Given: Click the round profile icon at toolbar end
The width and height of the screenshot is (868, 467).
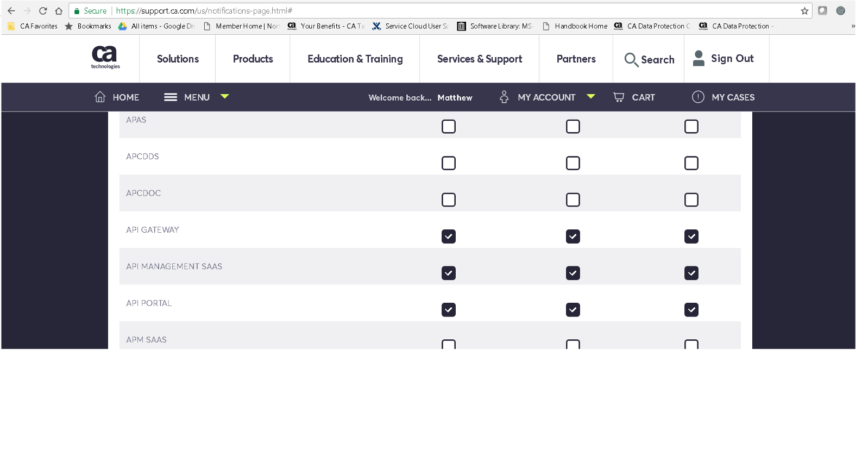Looking at the screenshot, I should [x=840, y=11].
